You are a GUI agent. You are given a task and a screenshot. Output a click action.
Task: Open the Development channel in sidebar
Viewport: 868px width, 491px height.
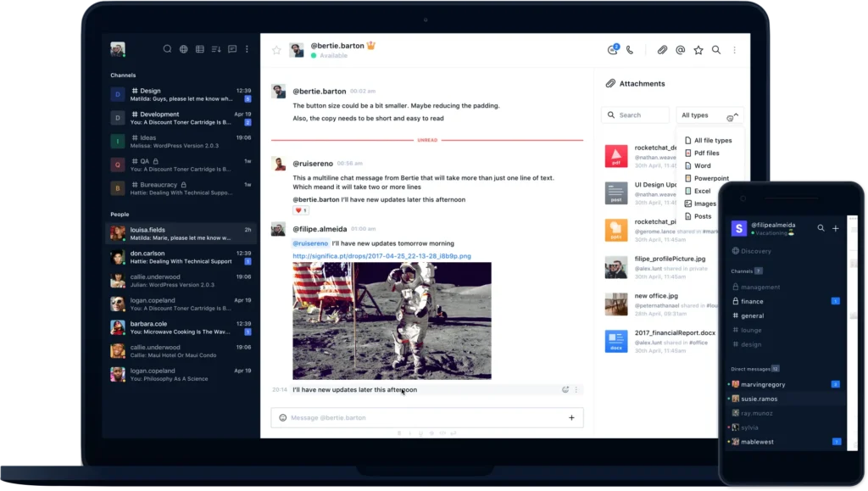point(159,114)
